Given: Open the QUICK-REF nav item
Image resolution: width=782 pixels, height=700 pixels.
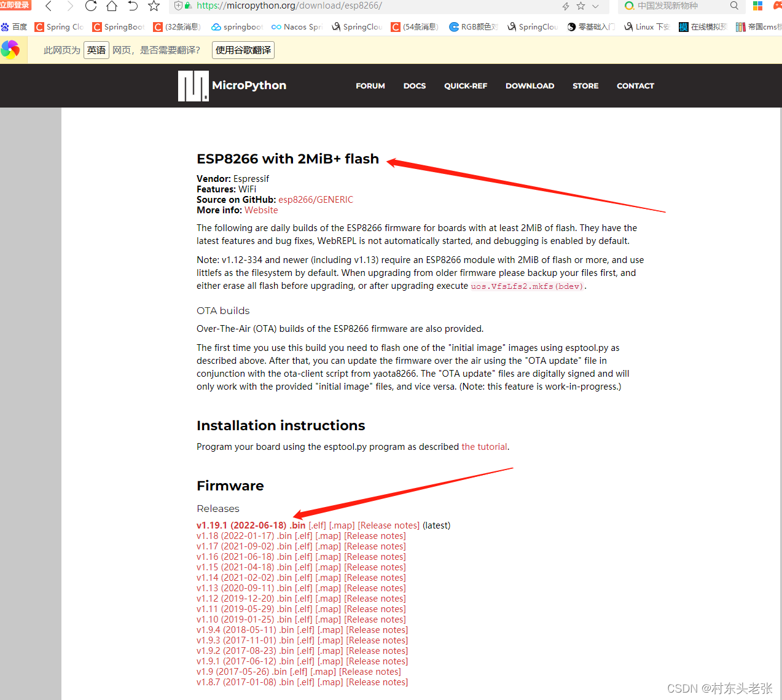Looking at the screenshot, I should point(466,86).
